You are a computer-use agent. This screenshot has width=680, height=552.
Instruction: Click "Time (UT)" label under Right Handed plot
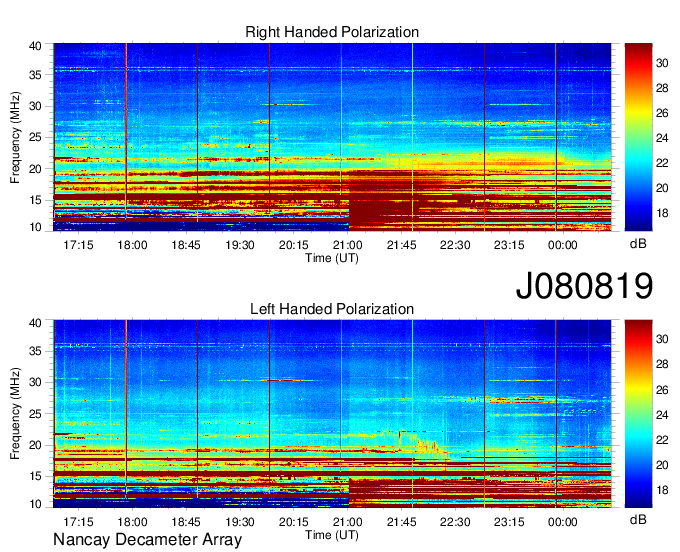tap(332, 258)
